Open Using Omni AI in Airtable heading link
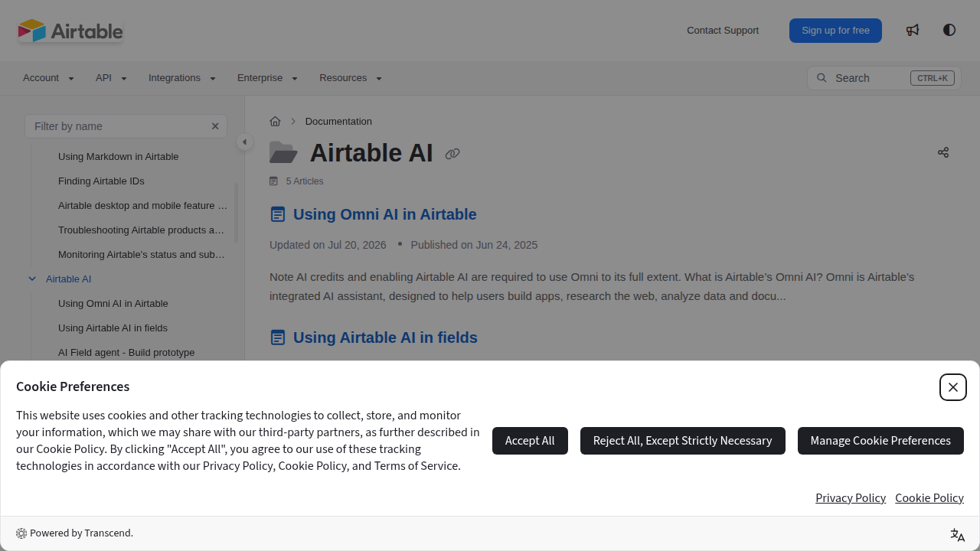Image resolution: width=980 pixels, height=551 pixels. [x=384, y=214]
